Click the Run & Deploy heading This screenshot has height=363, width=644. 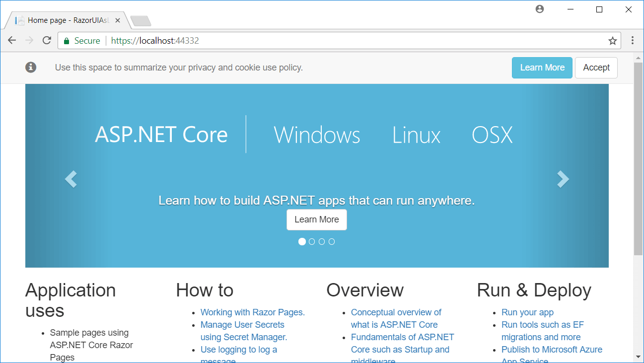coord(534,290)
